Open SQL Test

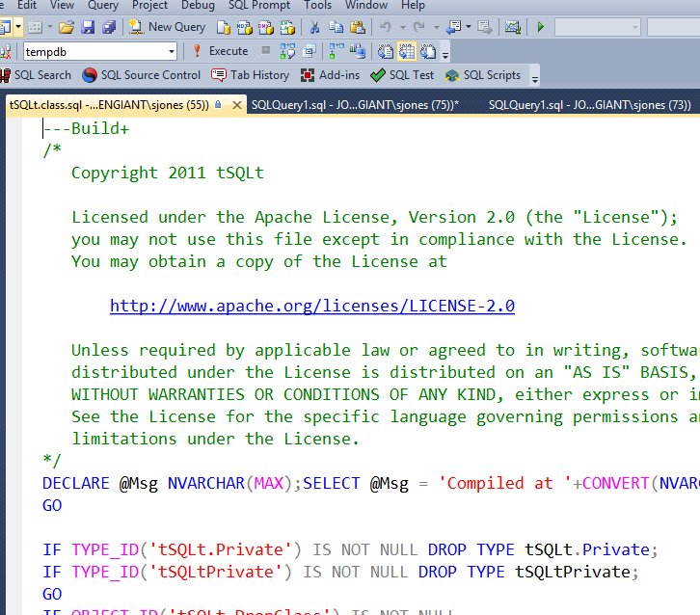402,75
